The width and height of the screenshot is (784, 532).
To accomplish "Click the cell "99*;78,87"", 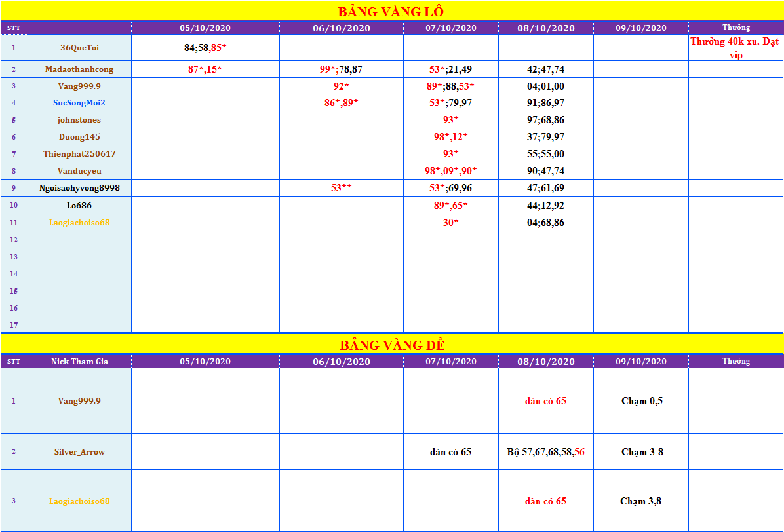I will 342,69.
